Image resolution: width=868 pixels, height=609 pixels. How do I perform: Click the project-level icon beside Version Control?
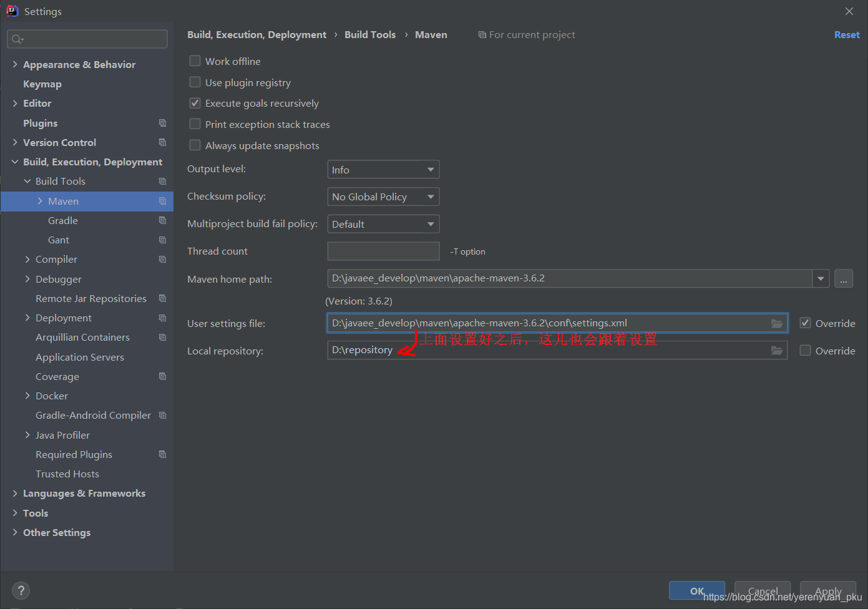coord(162,142)
